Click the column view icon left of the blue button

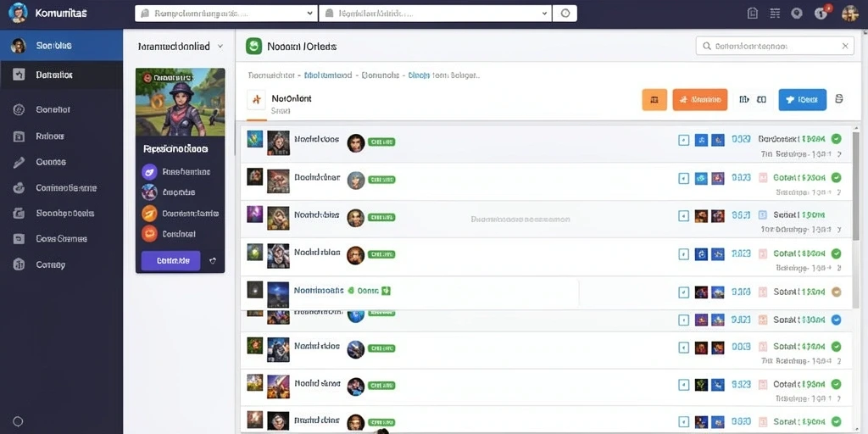761,100
